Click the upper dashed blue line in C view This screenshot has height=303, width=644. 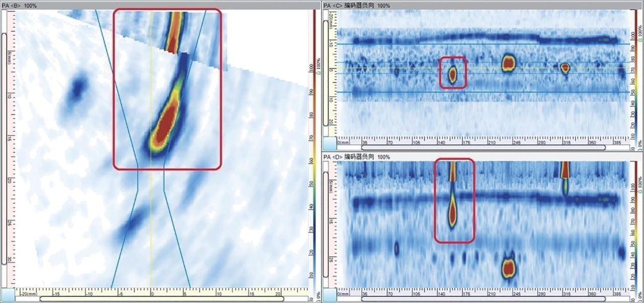tap(483, 62)
